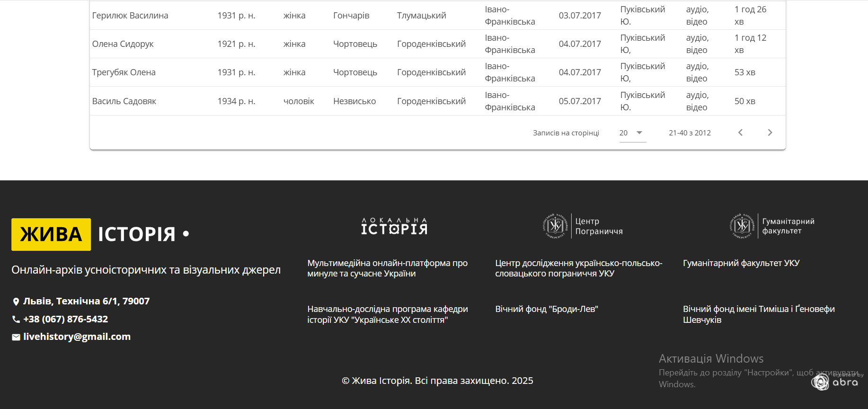The height and width of the screenshot is (409, 868).
Task: Go to next page of records
Action: [x=770, y=133]
